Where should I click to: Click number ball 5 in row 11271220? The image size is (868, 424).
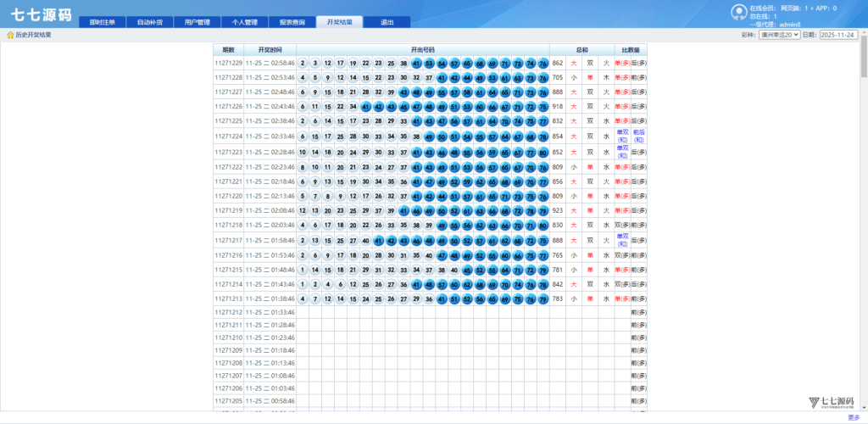303,195
